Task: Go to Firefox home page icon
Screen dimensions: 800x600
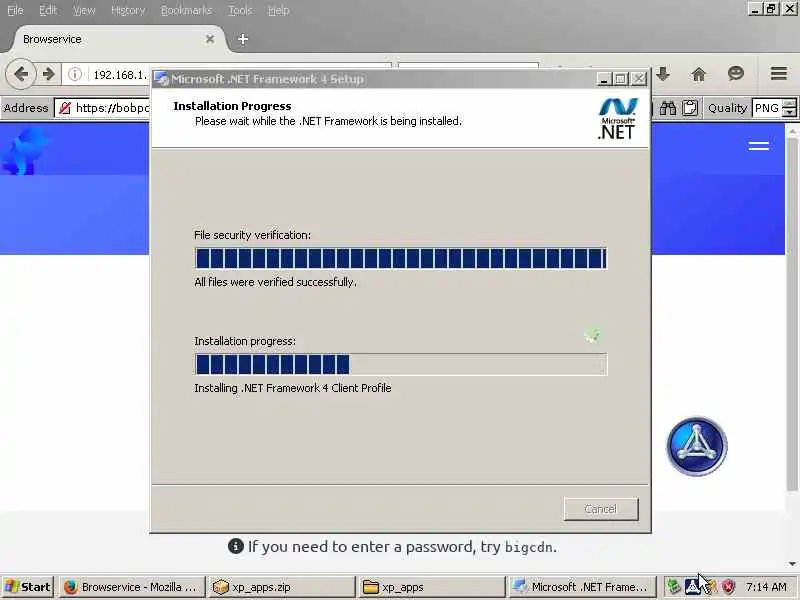Action: tap(698, 74)
